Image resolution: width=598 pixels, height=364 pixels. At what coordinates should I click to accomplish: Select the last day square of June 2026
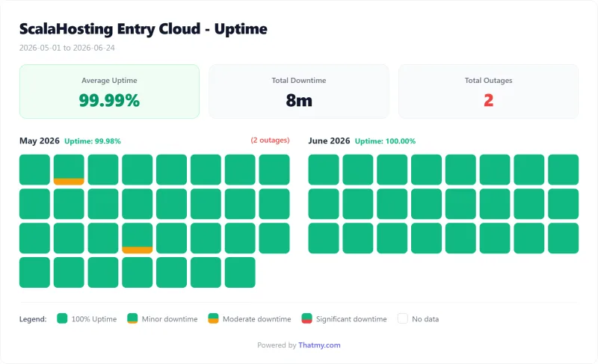564,238
